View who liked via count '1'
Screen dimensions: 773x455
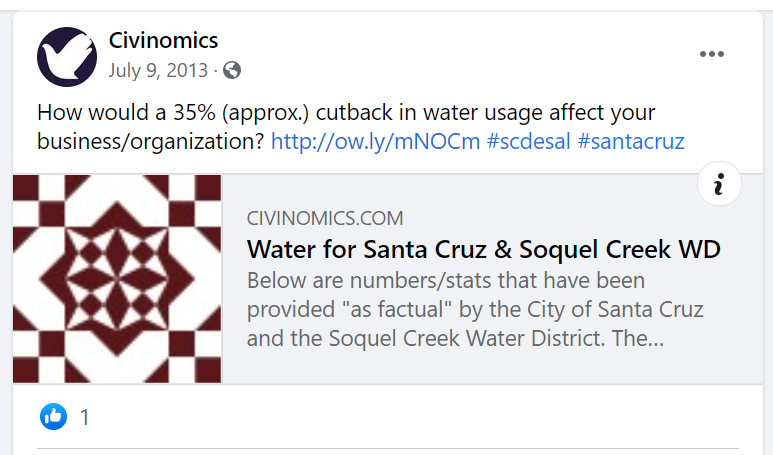[85, 417]
